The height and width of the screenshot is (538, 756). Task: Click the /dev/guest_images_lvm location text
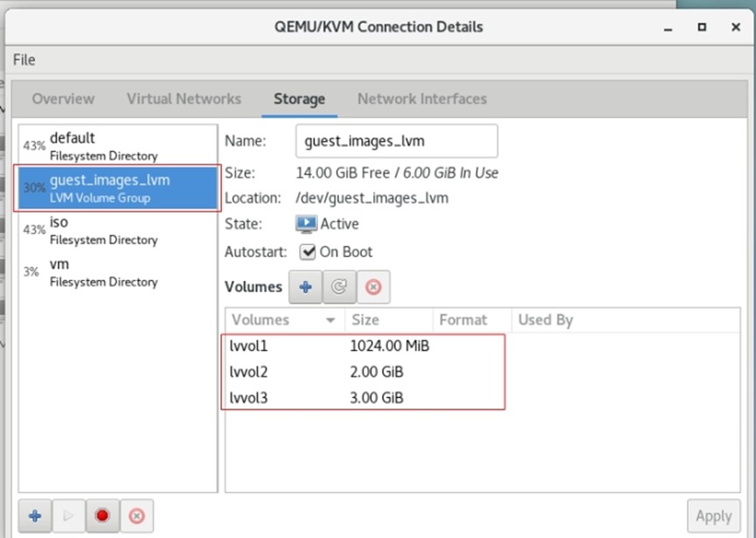371,199
